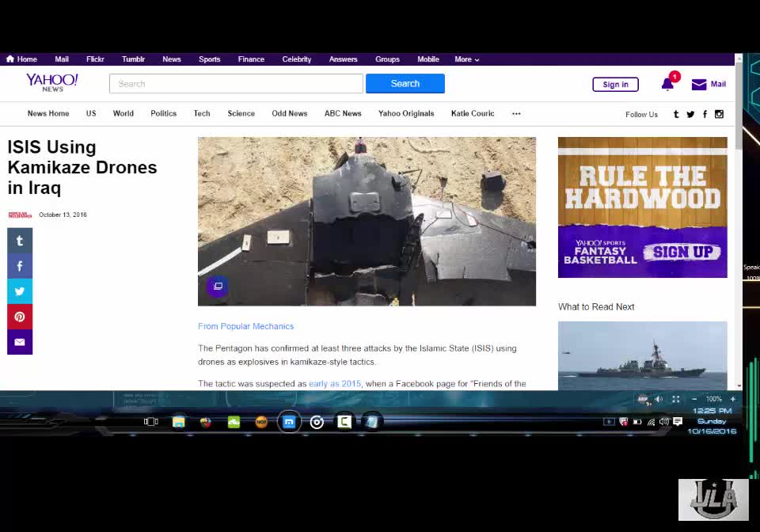This screenshot has height=532, width=760.
Task: Open the notifications bell icon
Action: (x=668, y=84)
